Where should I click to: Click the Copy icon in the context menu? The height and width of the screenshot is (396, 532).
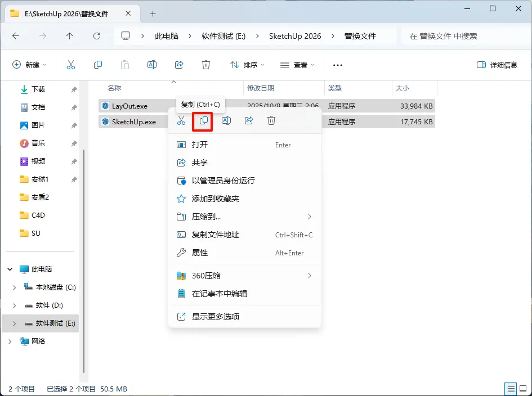[204, 120]
